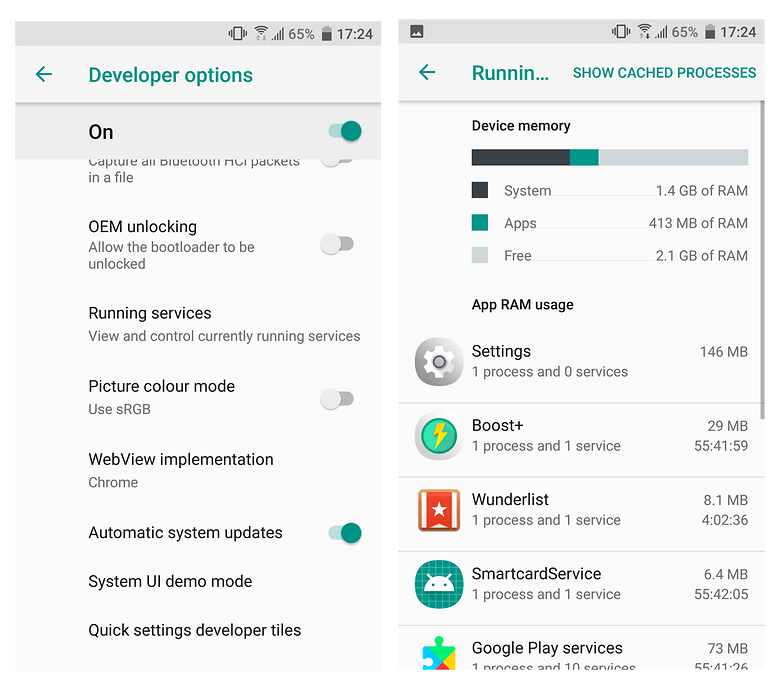Toggle Bluetooth HCI packets capture switch
Viewport: 782px width, 681px height.
point(337,161)
